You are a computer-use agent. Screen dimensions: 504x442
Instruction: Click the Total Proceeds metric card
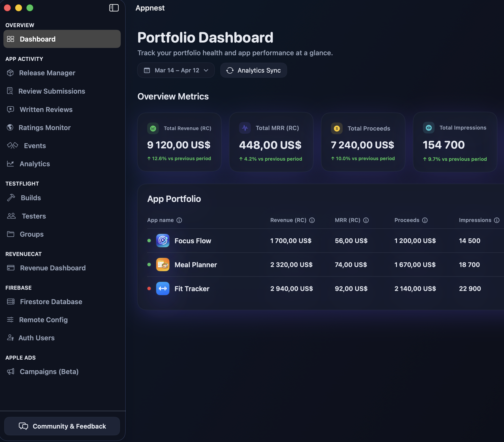coord(363,142)
